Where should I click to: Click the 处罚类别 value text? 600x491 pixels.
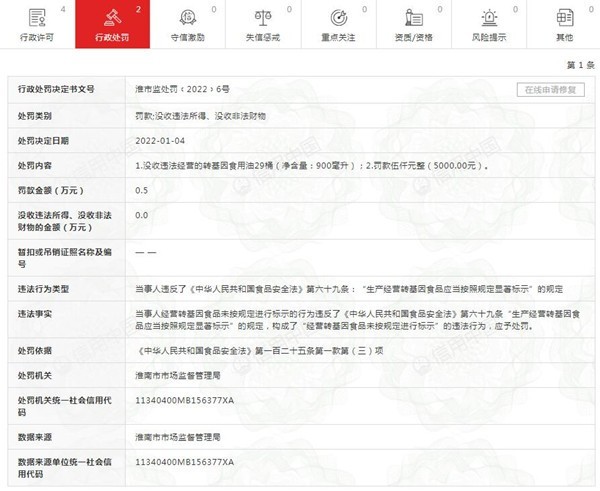point(201,116)
